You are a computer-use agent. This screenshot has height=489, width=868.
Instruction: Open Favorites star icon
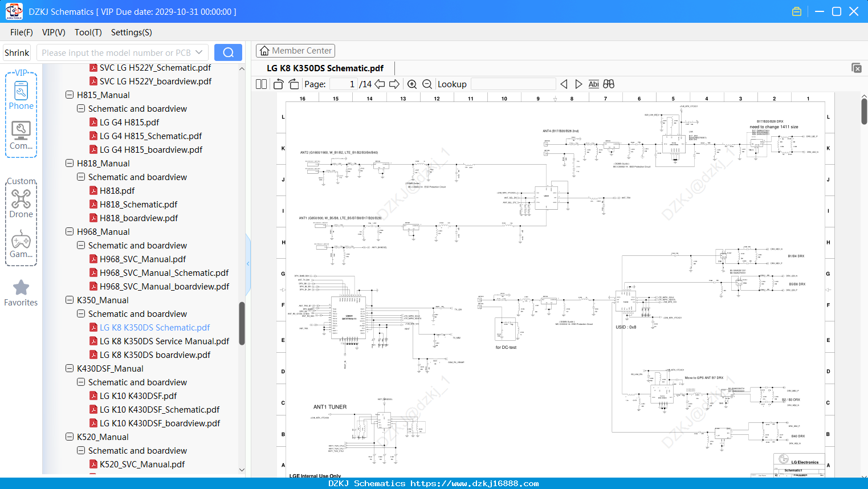click(21, 288)
